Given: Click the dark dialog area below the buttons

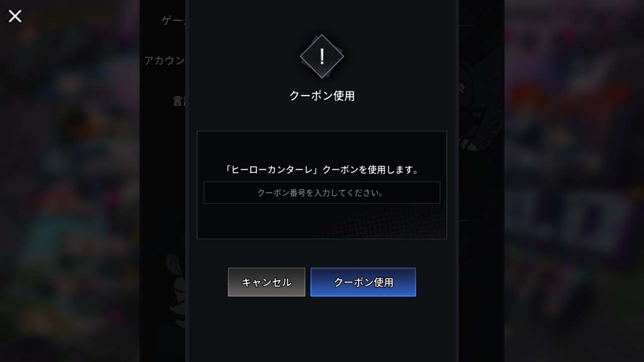Looking at the screenshot, I should [x=322, y=329].
